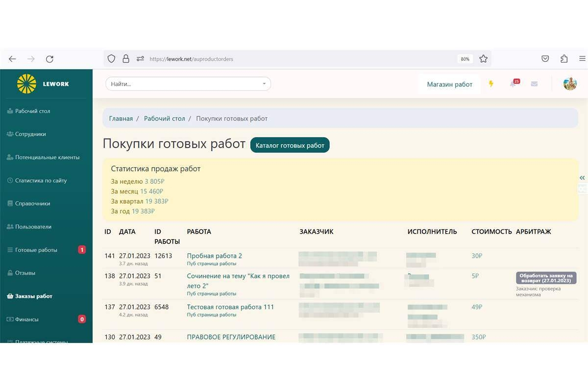
Task: Open 'Рабочий стол' in the sidebar
Action: coord(32,111)
